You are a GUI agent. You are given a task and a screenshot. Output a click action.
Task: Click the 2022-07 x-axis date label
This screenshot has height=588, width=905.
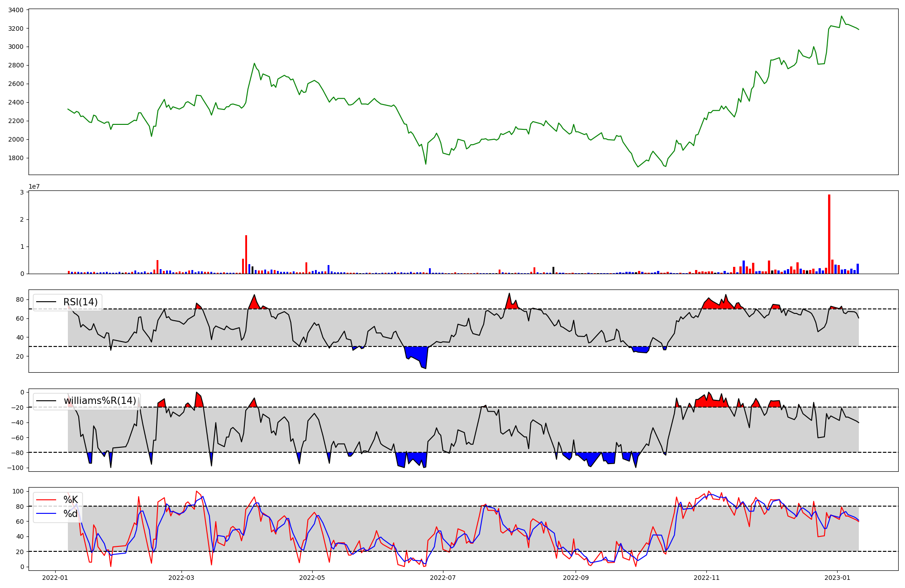point(443,578)
